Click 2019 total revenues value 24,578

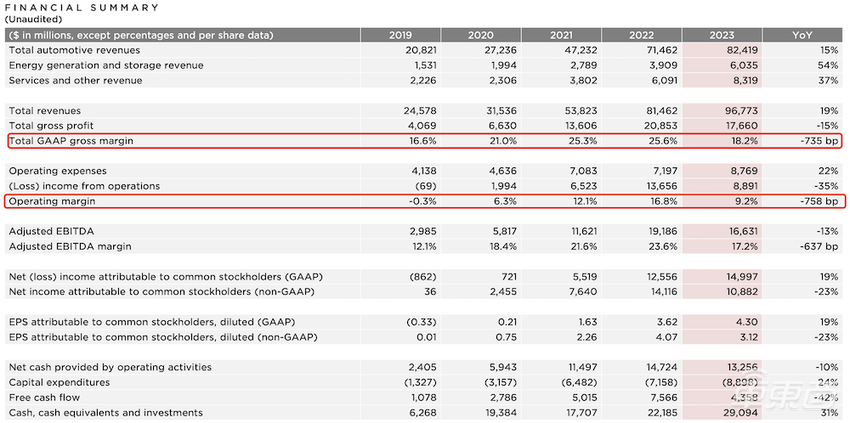pyautogui.click(x=420, y=111)
